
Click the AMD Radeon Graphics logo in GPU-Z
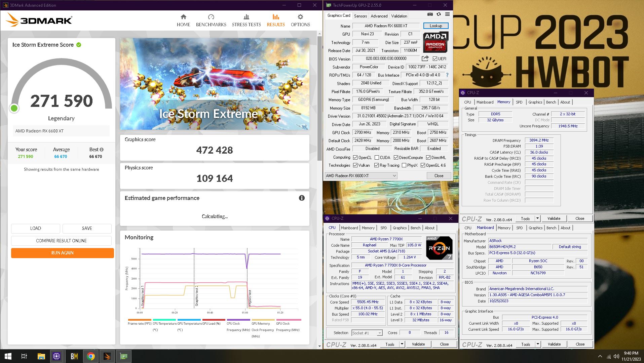[435, 42]
